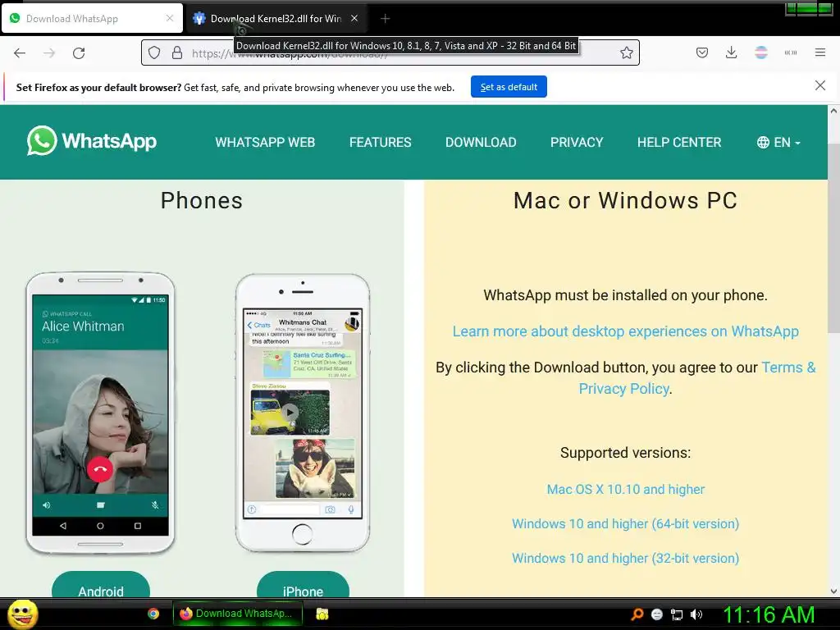Open the smiley start menu button
840x630 pixels.
coord(23,614)
